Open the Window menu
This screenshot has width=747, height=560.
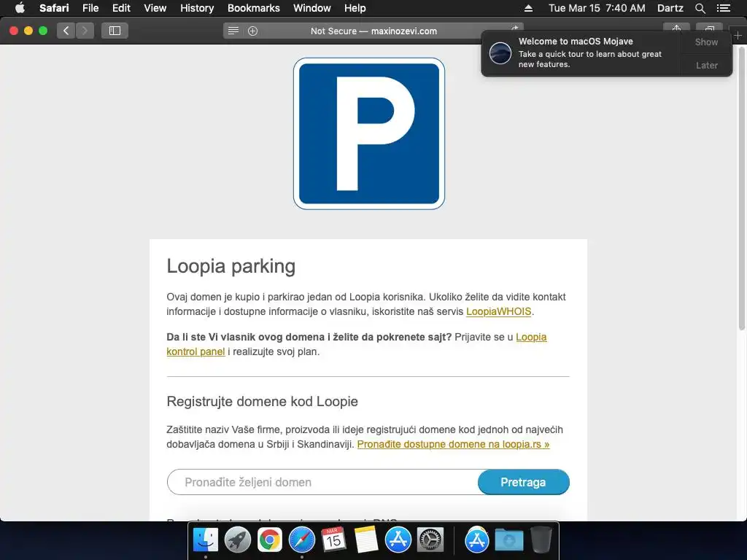[312, 8]
